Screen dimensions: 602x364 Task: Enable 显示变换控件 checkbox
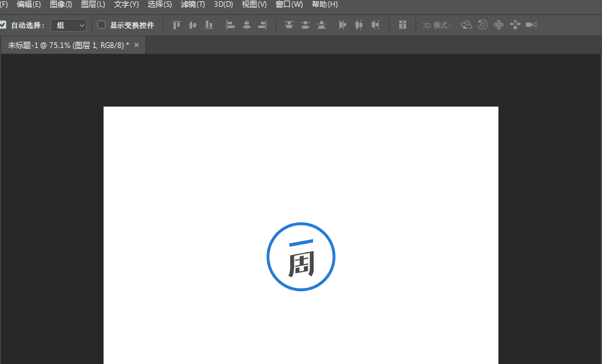pos(101,25)
